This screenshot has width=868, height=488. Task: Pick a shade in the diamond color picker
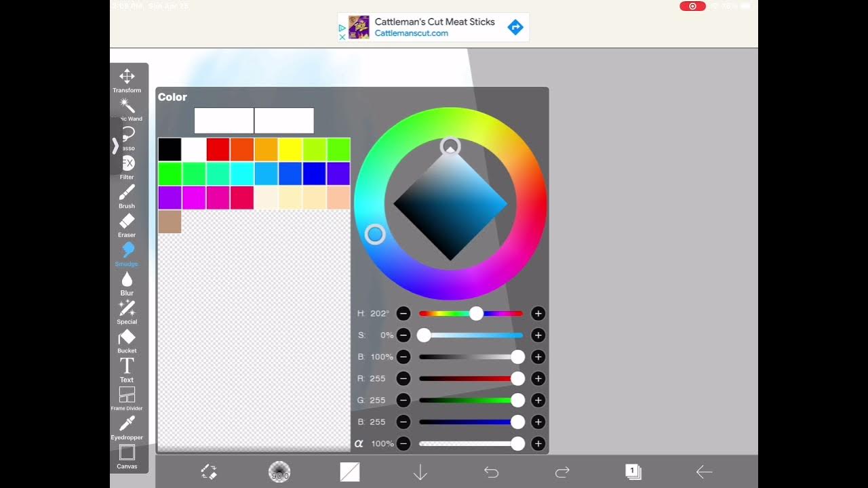click(x=450, y=203)
